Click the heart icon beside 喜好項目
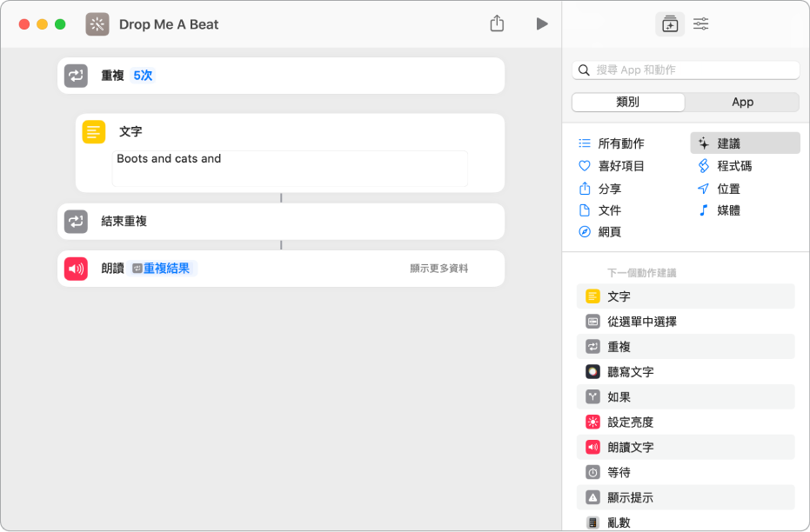 click(585, 166)
